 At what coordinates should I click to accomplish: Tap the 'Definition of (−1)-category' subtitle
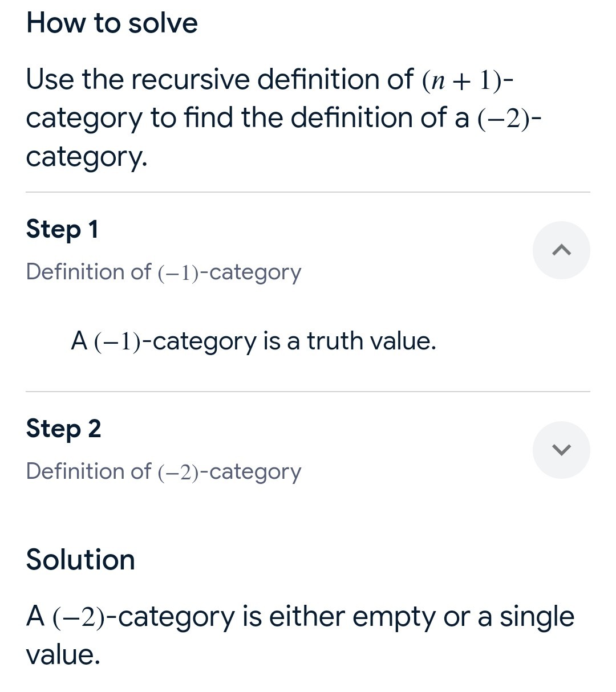point(164,272)
